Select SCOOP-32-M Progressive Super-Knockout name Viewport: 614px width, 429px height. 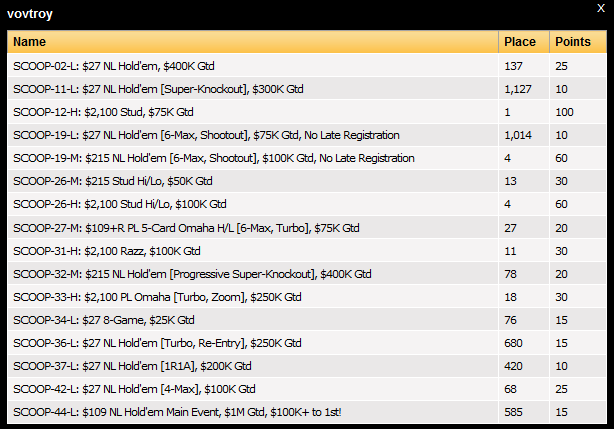[192, 274]
